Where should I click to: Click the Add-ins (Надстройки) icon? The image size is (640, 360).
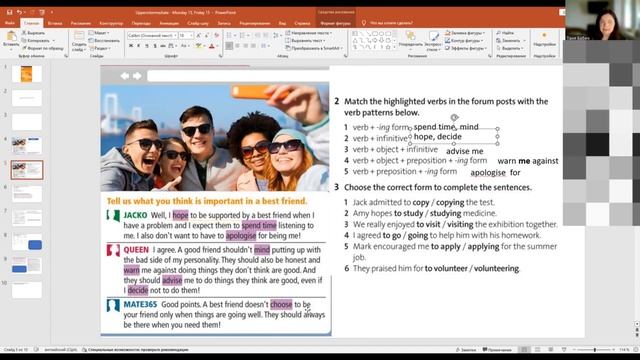click(544, 36)
